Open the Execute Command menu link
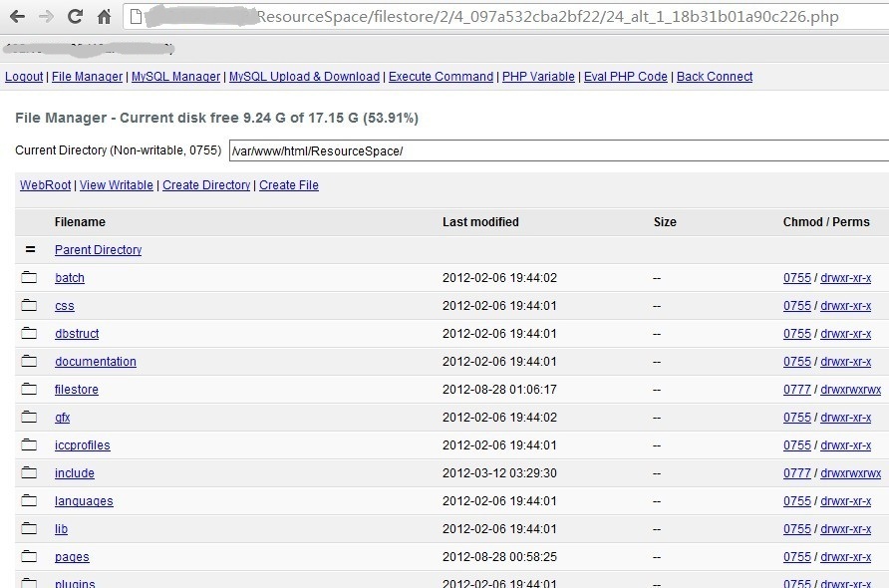889x588 pixels. click(x=441, y=77)
